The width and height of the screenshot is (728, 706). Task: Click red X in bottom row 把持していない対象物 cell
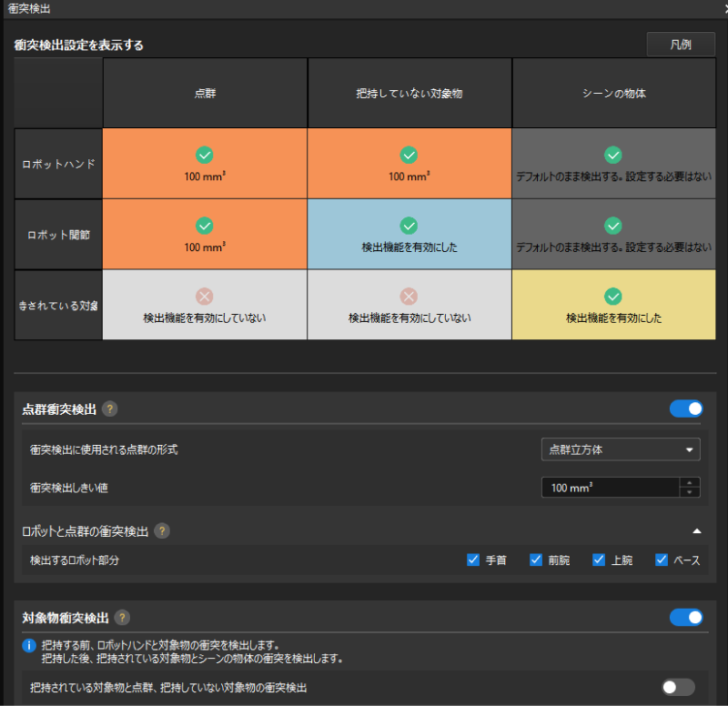pyautogui.click(x=409, y=297)
